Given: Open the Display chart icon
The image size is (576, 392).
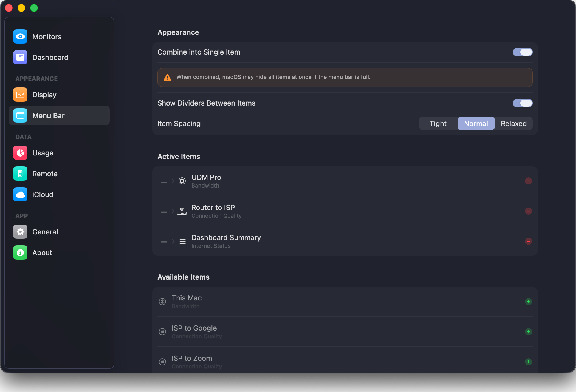Looking at the screenshot, I should [20, 95].
